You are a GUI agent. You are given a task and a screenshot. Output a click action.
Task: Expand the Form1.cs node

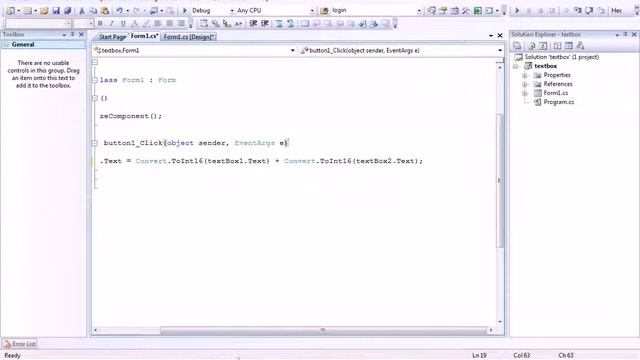(x=524, y=93)
